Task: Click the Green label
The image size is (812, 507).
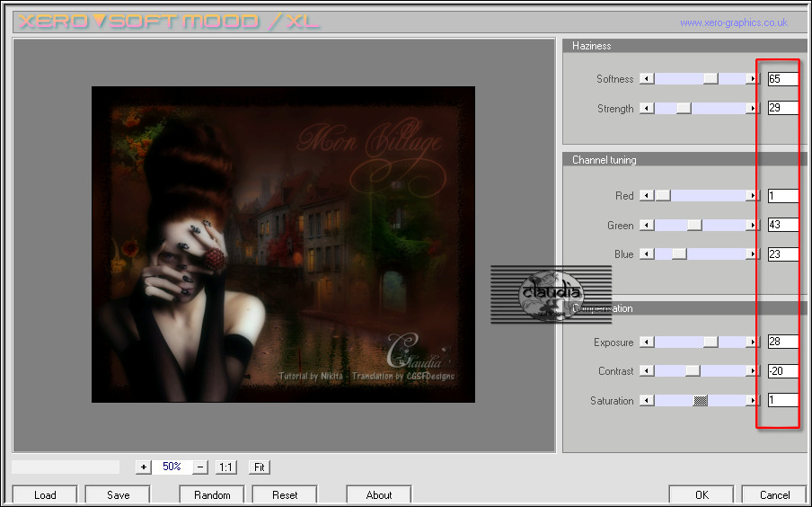Action: 621,226
